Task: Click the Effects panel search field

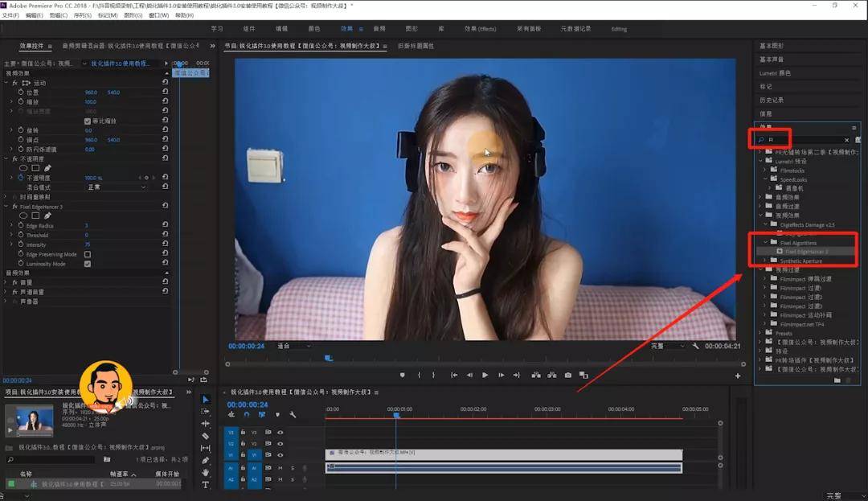Action: 804,140
